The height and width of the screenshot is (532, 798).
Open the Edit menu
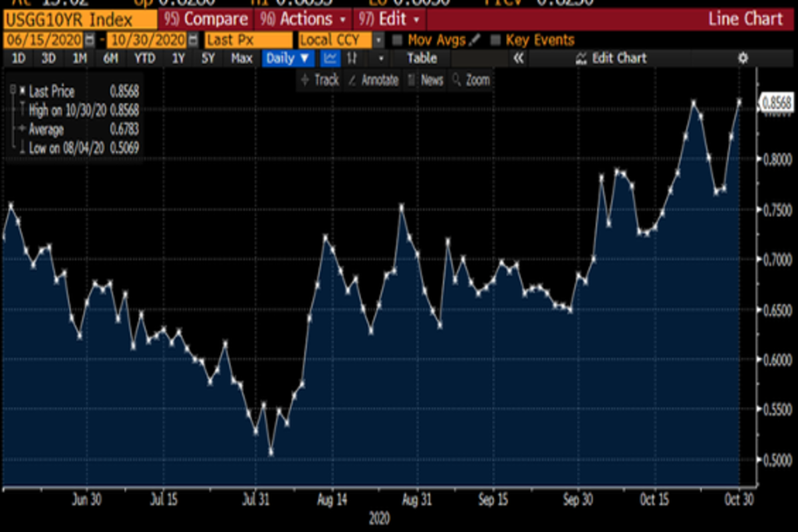coord(390,19)
